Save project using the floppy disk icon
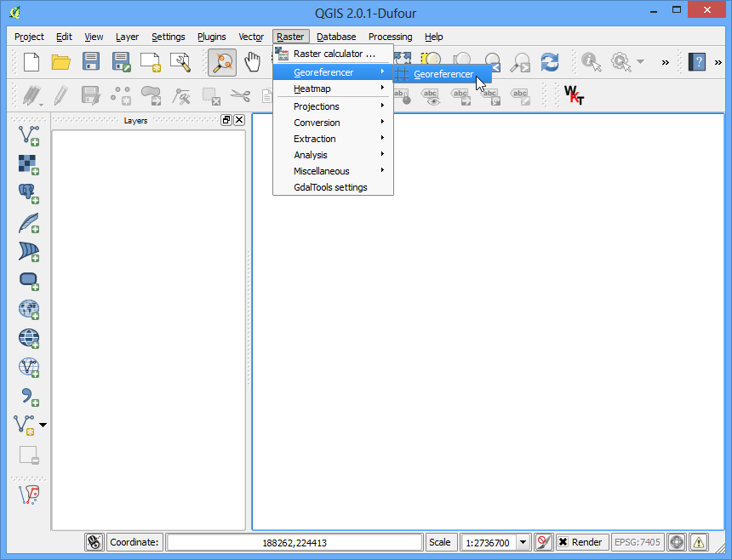This screenshot has height=560, width=732. click(91, 62)
